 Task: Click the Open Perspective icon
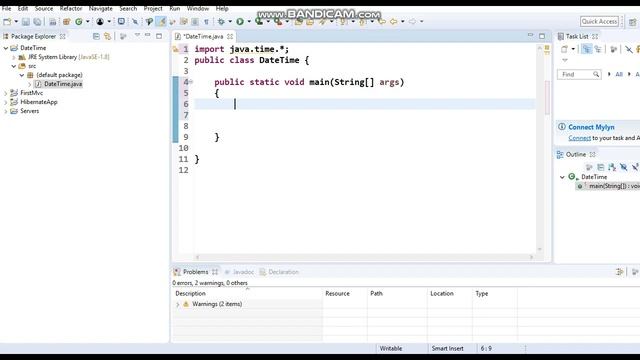[632, 22]
